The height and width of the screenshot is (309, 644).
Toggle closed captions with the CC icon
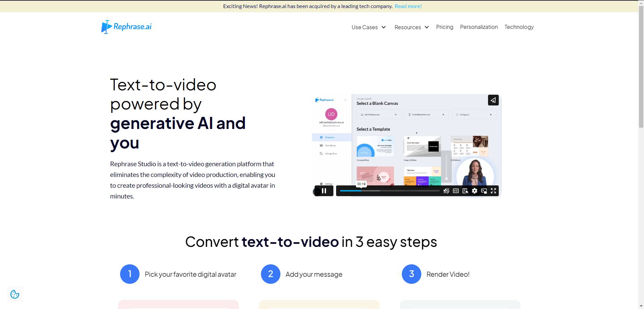[x=455, y=191]
